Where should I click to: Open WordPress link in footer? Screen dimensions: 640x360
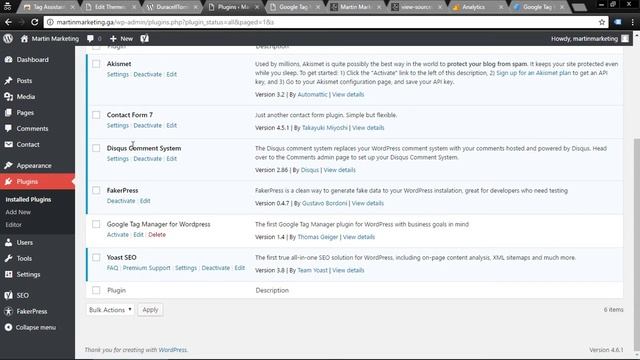tap(173, 350)
